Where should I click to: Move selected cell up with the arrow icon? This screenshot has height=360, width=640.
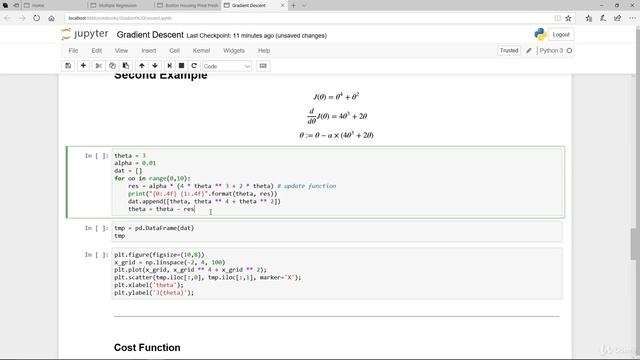pyautogui.click(x=142, y=66)
